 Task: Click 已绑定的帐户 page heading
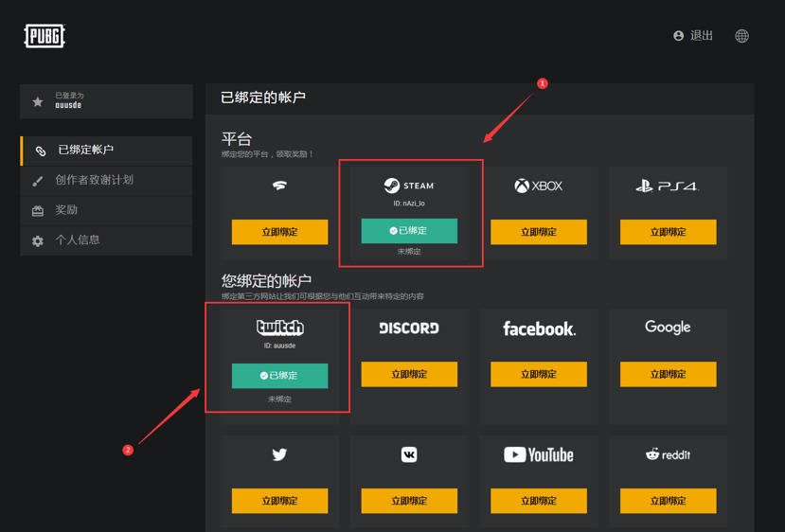[263, 98]
